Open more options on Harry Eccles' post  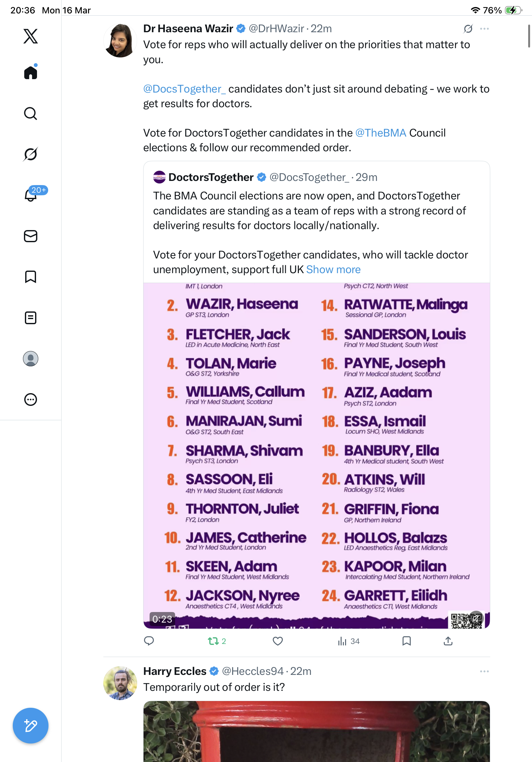484,671
